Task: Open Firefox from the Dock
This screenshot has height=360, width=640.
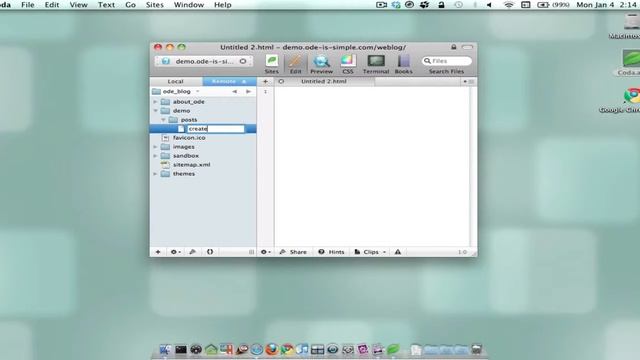Action: [272, 349]
